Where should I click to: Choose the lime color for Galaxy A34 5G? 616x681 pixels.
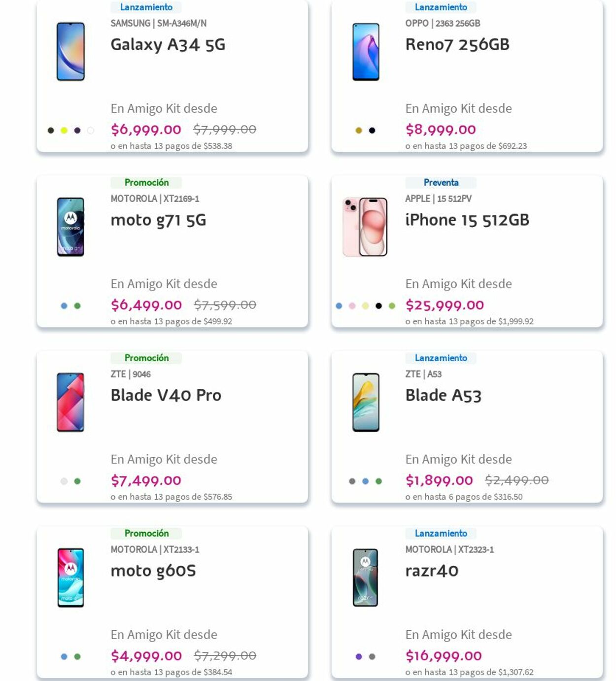(x=64, y=131)
